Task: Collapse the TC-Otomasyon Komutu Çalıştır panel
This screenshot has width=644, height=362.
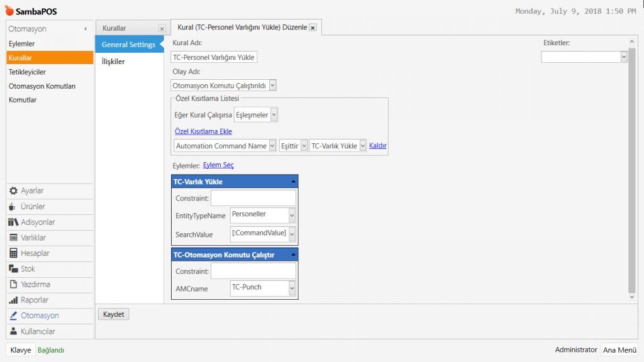Action: click(293, 255)
